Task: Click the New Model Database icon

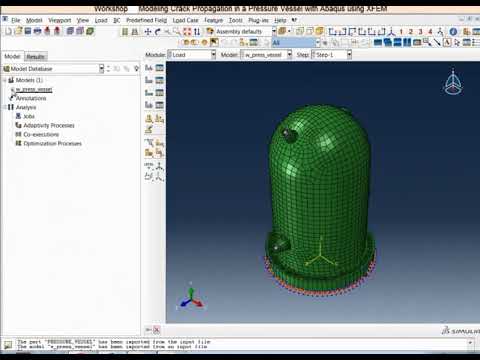Action: click(x=9, y=32)
